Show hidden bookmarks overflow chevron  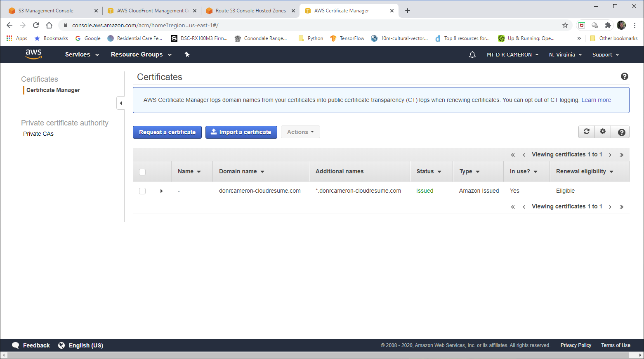pyautogui.click(x=579, y=38)
